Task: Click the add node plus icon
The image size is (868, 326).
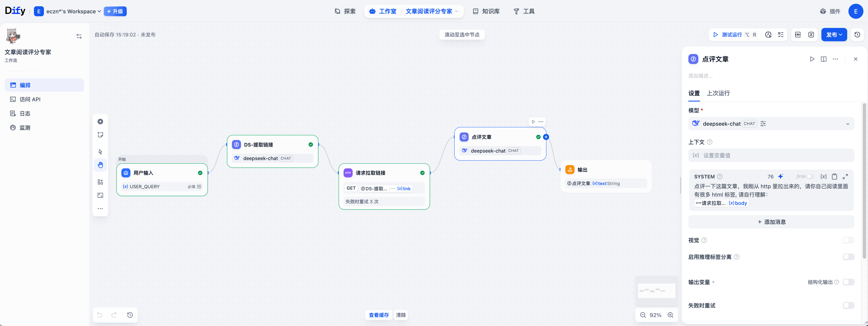Action: click(x=100, y=122)
